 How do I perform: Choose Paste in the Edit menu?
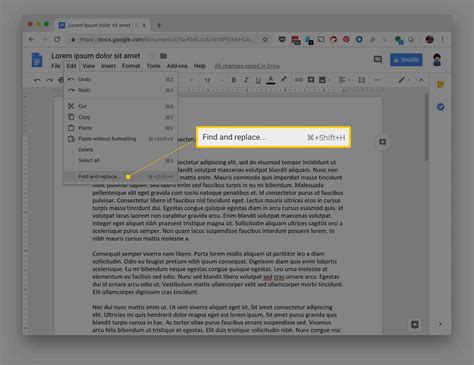click(120, 128)
